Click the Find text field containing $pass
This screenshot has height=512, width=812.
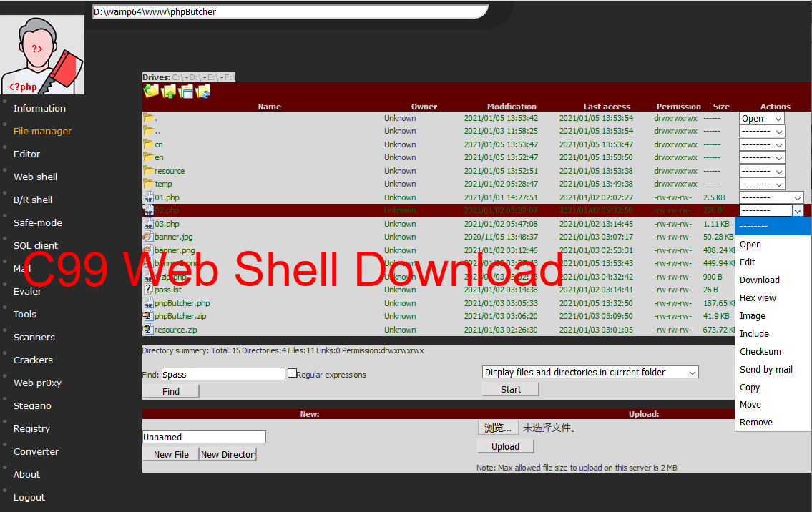tap(223, 374)
